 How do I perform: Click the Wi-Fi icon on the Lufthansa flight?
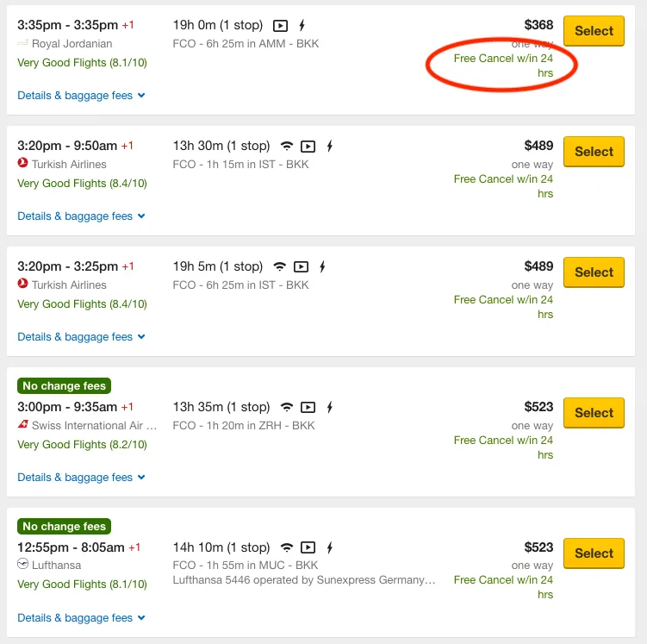pos(287,548)
